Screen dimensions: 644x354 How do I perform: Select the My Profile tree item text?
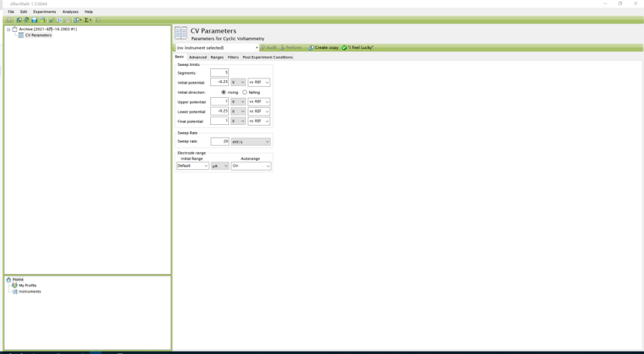(x=27, y=286)
